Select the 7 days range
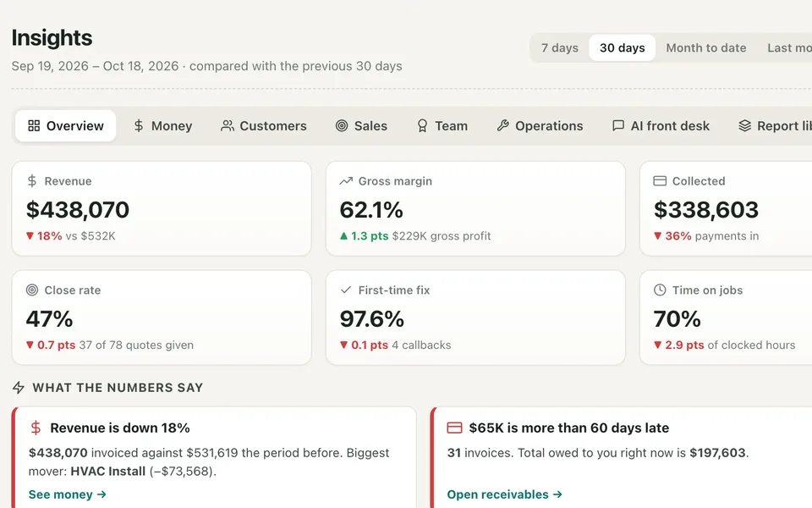 pyautogui.click(x=560, y=47)
